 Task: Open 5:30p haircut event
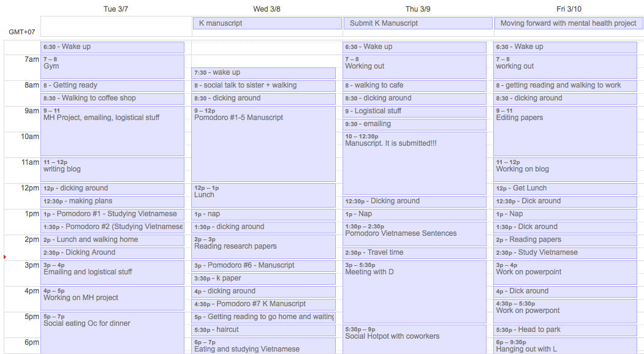click(x=263, y=330)
